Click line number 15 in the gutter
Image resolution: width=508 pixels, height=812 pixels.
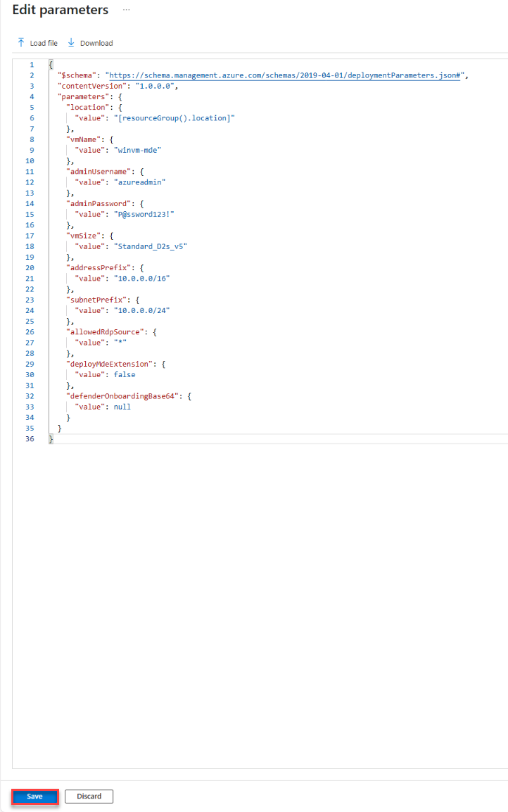click(x=30, y=215)
